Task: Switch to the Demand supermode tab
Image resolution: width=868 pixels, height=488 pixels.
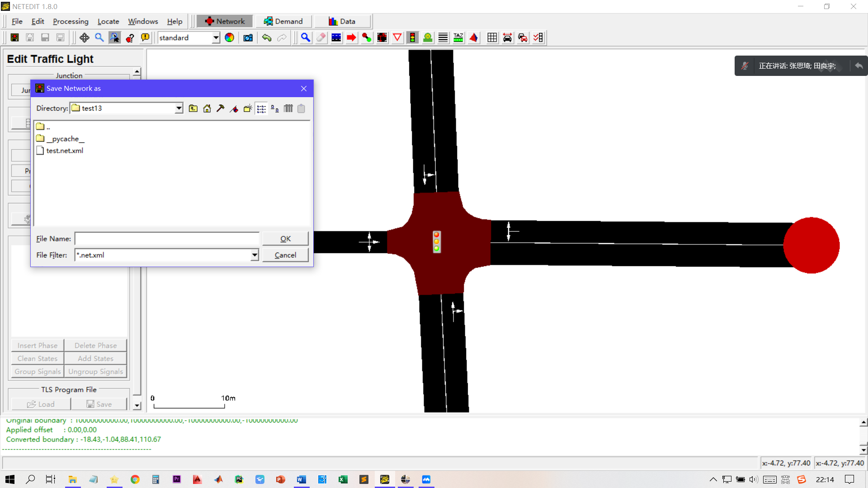Action: pyautogui.click(x=283, y=21)
